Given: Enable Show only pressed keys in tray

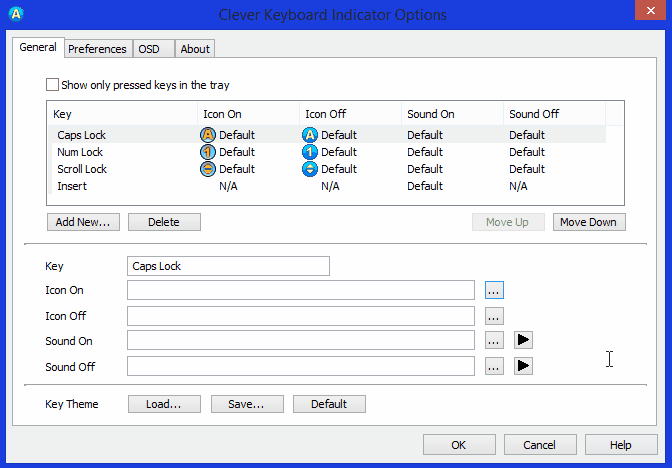Looking at the screenshot, I should [53, 86].
